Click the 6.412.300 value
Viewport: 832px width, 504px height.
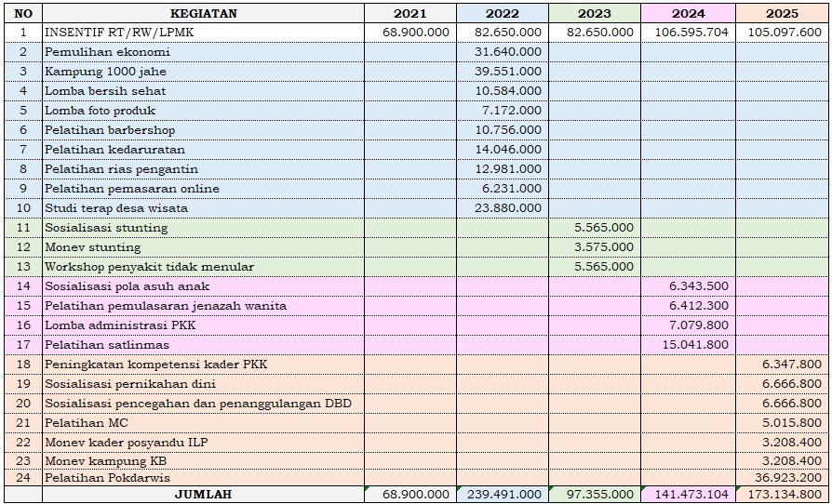pyautogui.click(x=699, y=306)
